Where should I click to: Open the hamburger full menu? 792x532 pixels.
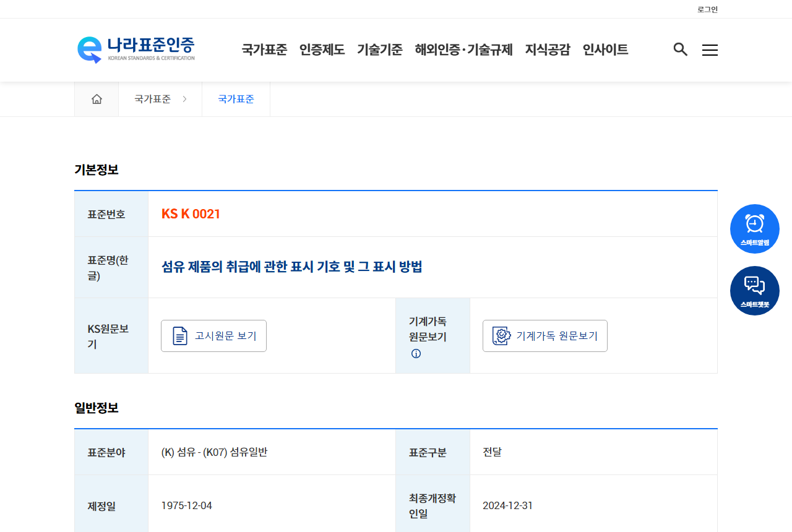[710, 50]
